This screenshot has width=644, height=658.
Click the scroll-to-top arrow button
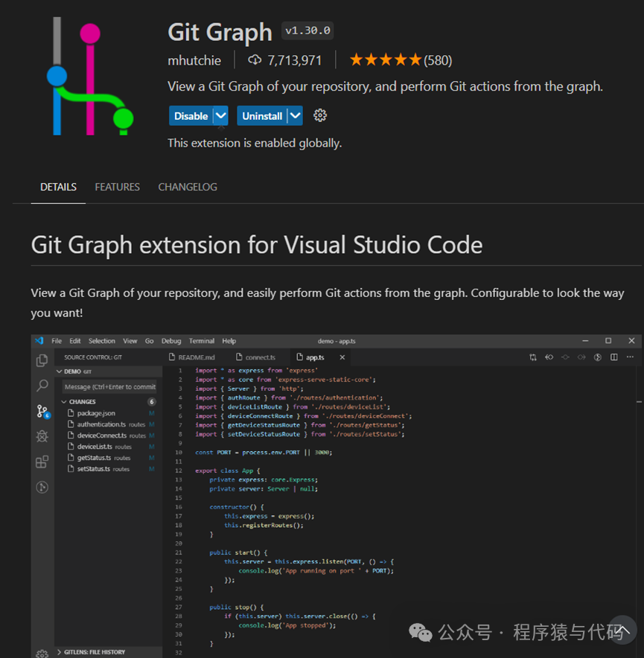(x=622, y=630)
